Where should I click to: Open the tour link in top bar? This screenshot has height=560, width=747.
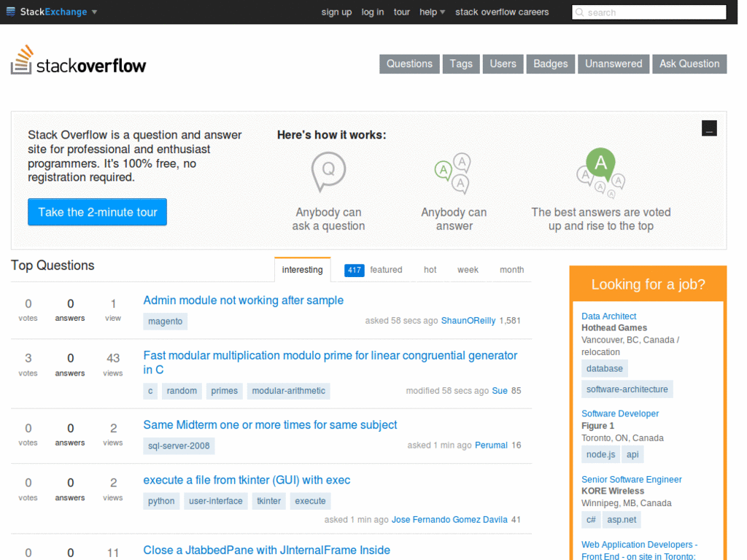point(402,12)
